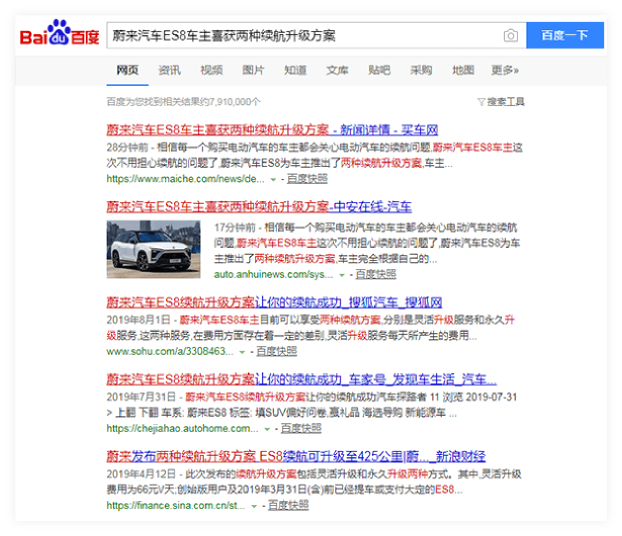622x536 pixels.
Task: Switch to the 视频 tab
Action: coord(211,70)
